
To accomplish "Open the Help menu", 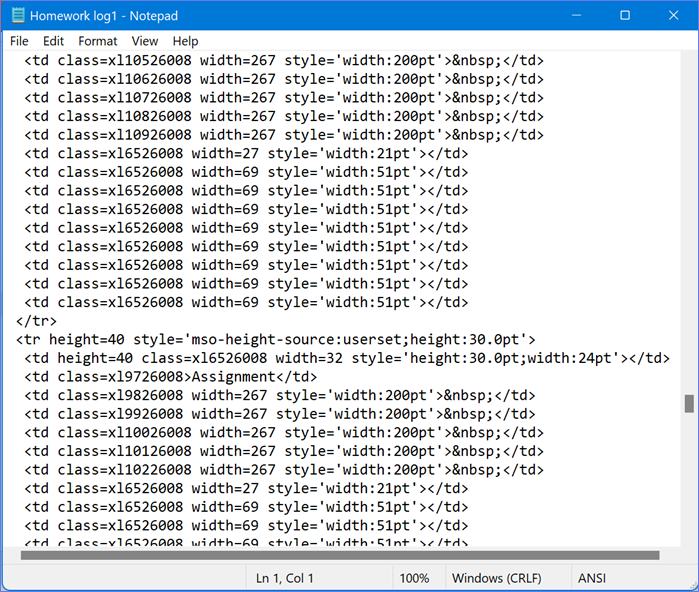I will pyautogui.click(x=185, y=41).
